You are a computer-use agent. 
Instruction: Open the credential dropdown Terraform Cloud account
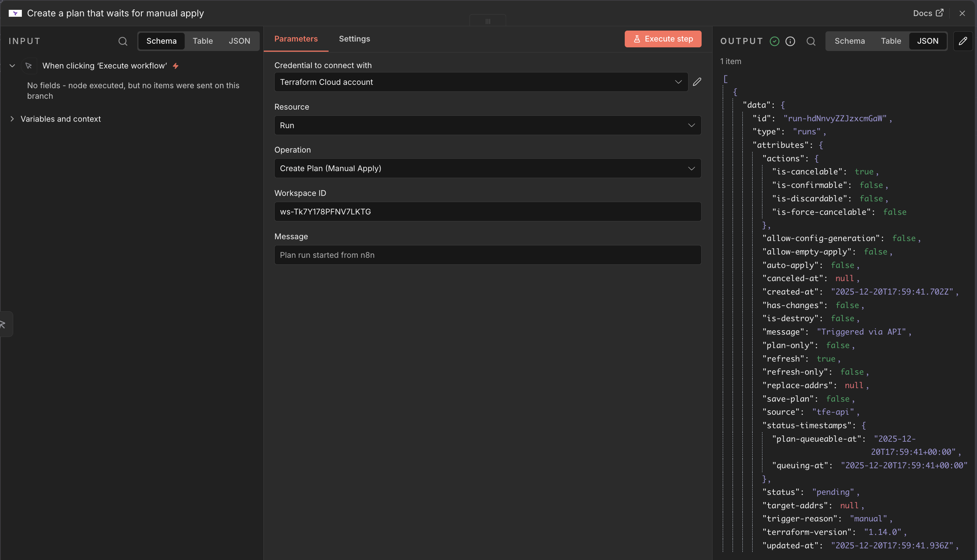coord(481,82)
